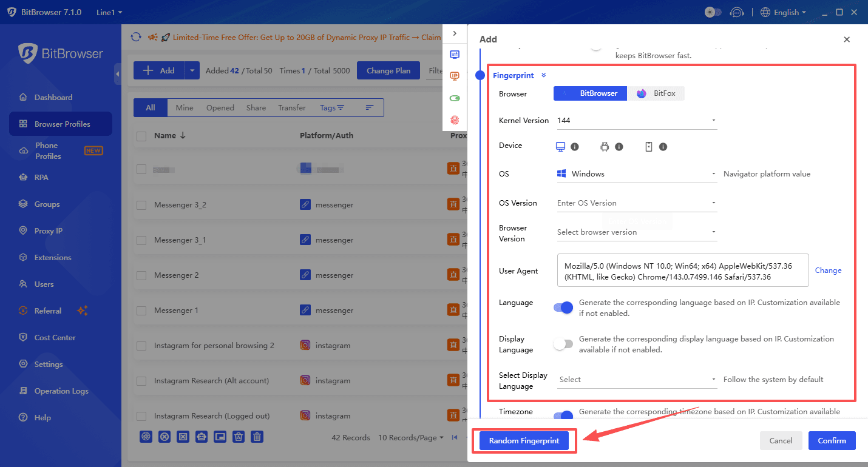Click the Random Fingerprint button
The image size is (868, 467).
pos(523,440)
